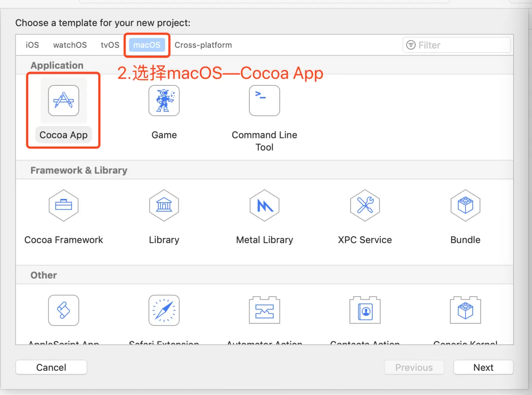This screenshot has width=532, height=395.
Task: Focus the Filter text field
Action: coord(456,45)
